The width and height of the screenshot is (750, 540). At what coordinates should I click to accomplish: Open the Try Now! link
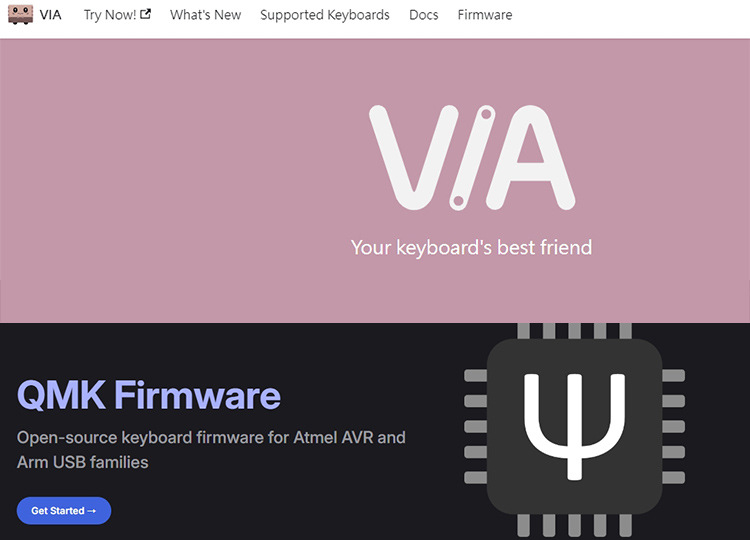109,15
